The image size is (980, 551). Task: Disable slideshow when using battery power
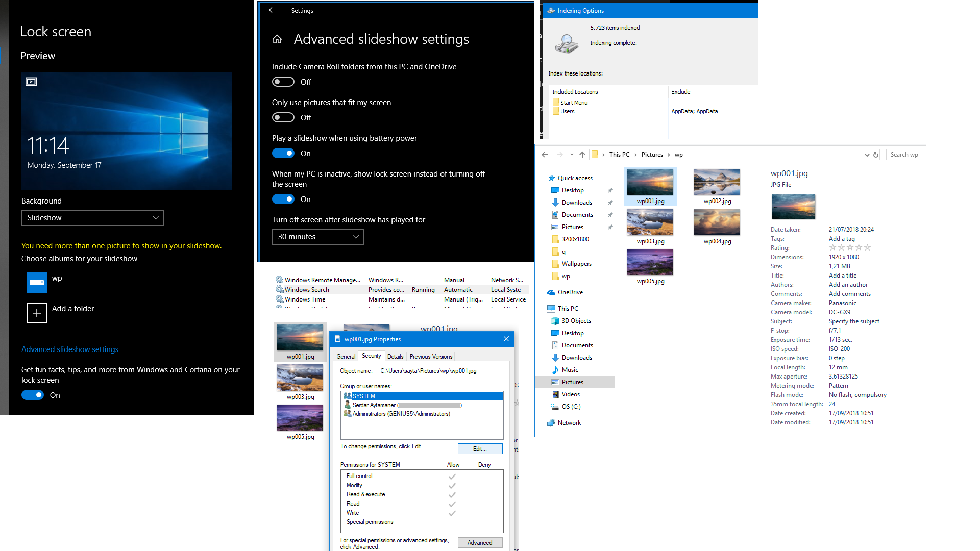click(283, 154)
